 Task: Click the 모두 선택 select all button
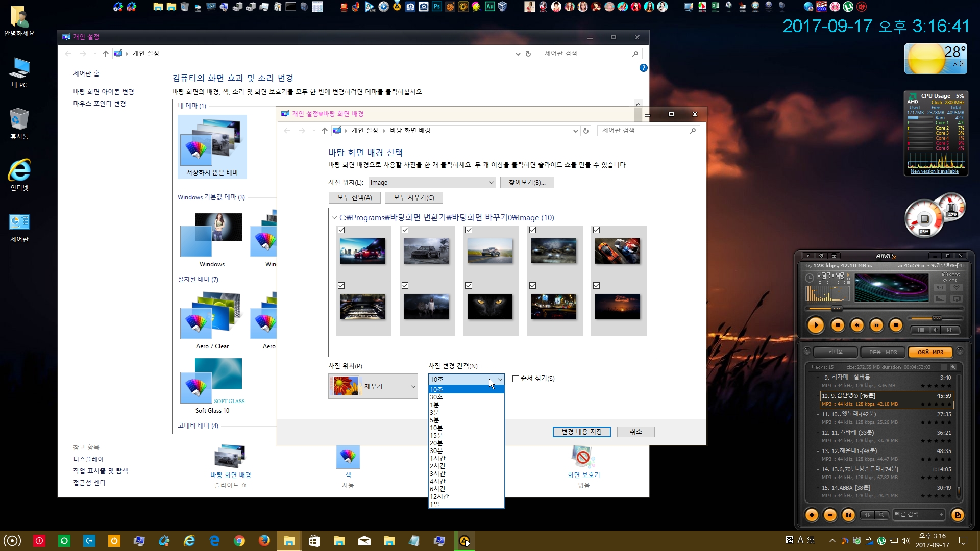coord(355,198)
